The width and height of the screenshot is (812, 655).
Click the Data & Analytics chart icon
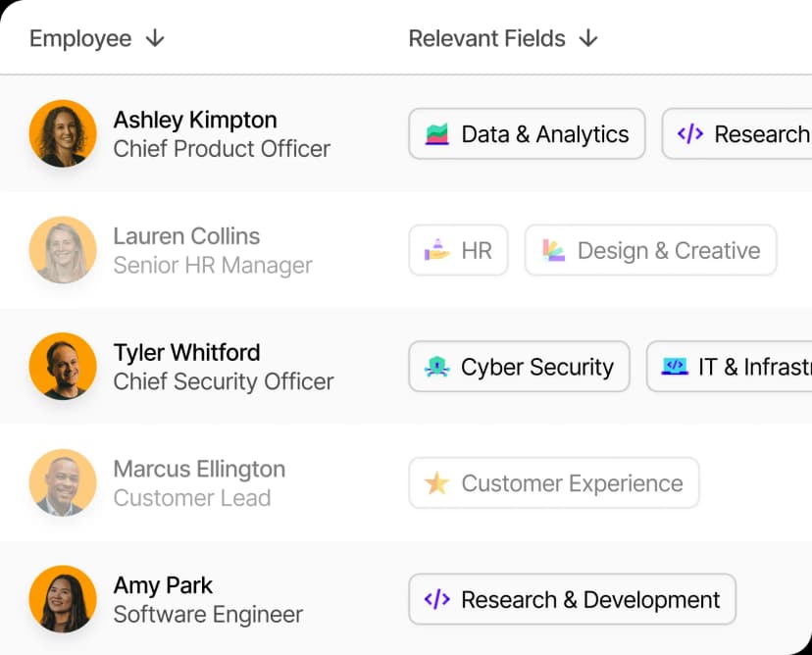[x=436, y=134]
